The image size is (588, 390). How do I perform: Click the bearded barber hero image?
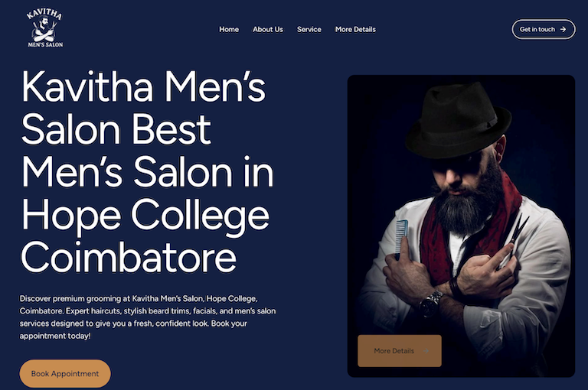click(x=461, y=226)
